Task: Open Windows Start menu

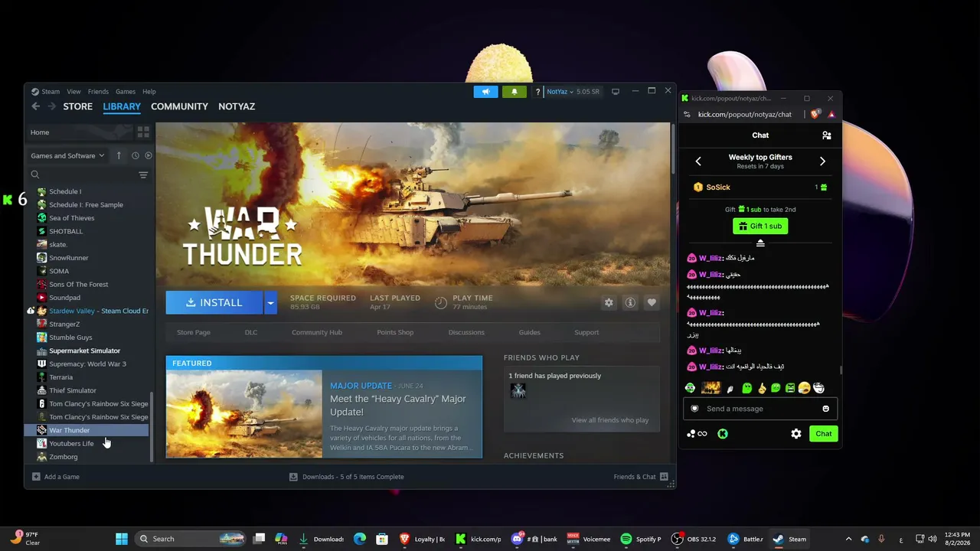Action: coord(122,539)
